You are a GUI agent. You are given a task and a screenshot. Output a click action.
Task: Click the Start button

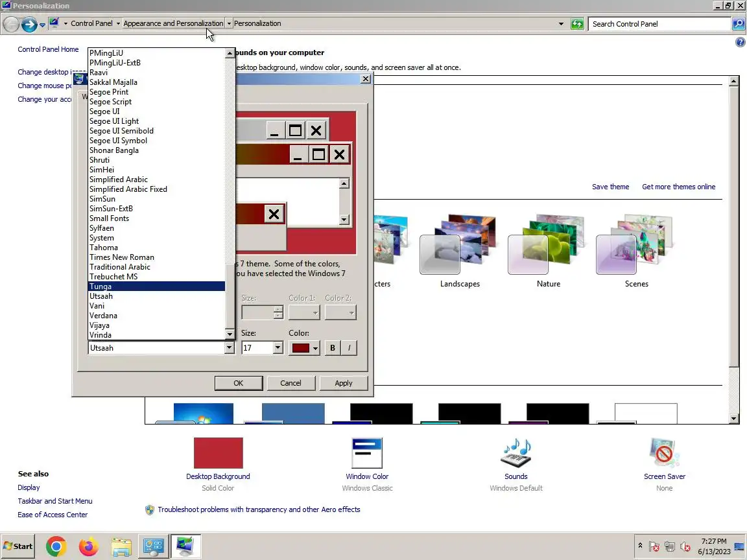click(18, 546)
